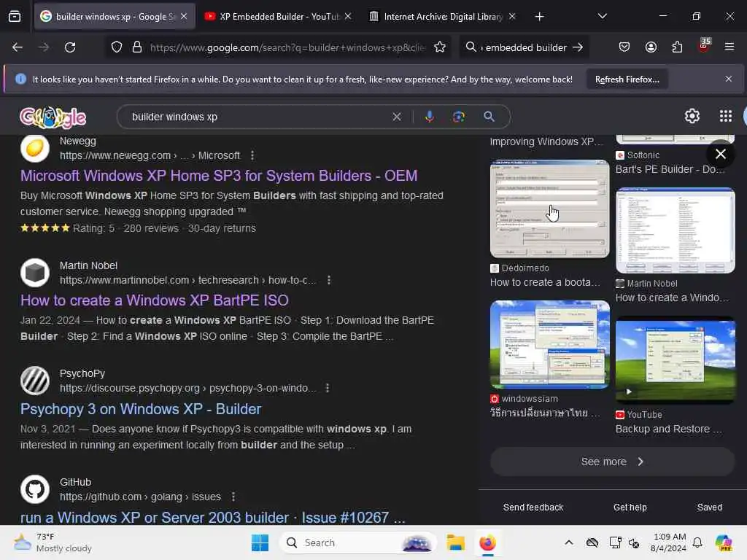Open Psychopy 3 on Windows XP link

tap(141, 409)
